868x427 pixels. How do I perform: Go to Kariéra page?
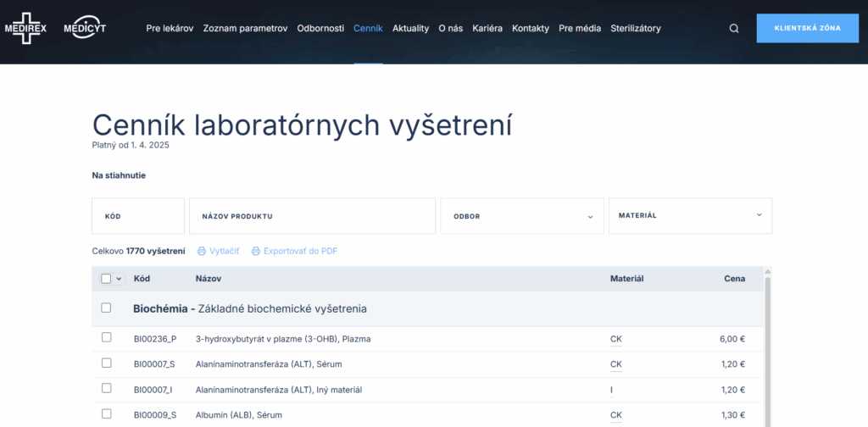487,28
